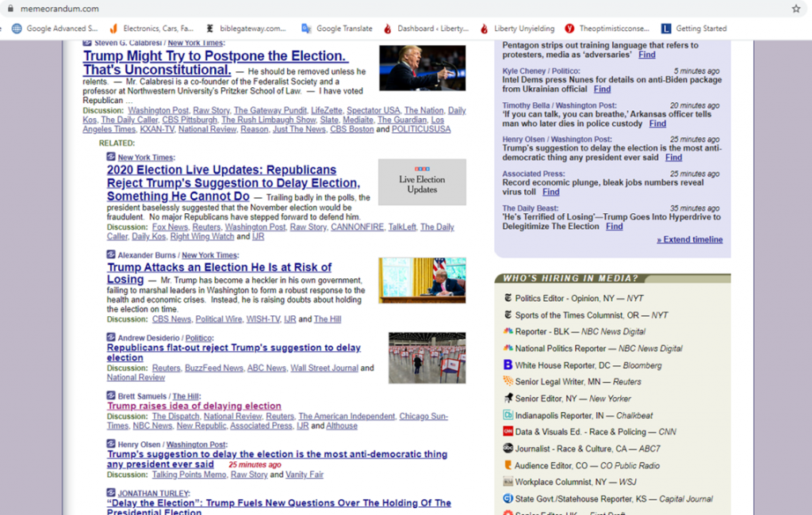Open the Theoptimisticconse bookmark icon
The width and height of the screenshot is (812, 515).
569,29
